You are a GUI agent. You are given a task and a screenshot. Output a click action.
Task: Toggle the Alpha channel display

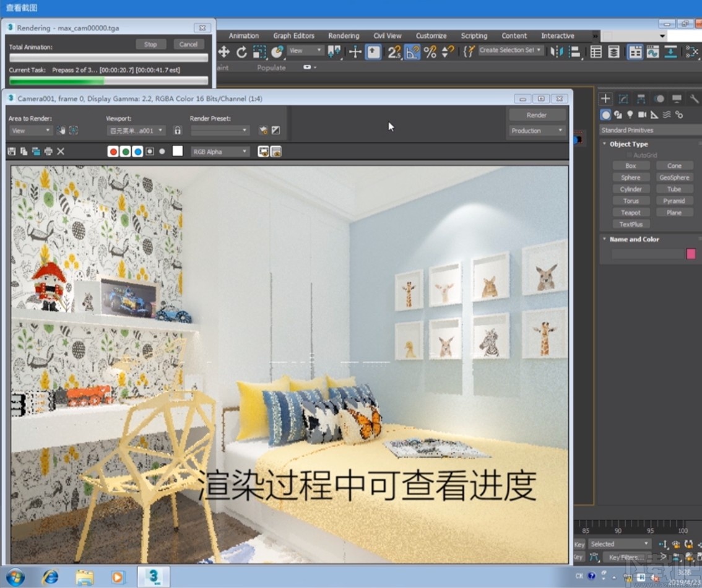150,152
